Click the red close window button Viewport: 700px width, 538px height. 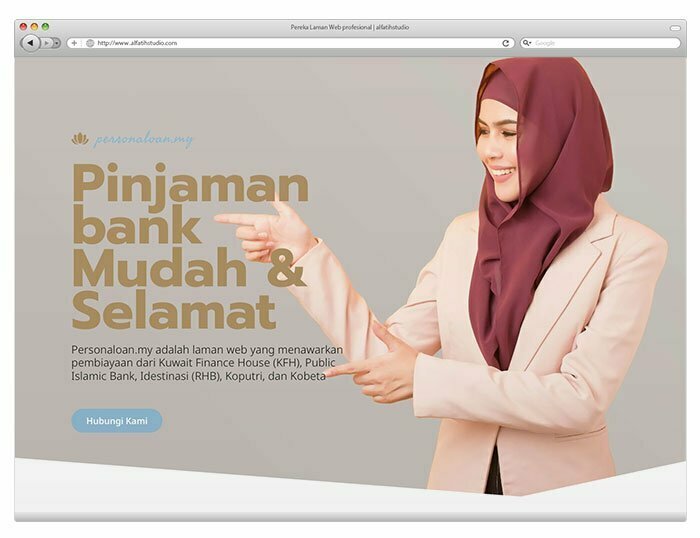click(24, 27)
